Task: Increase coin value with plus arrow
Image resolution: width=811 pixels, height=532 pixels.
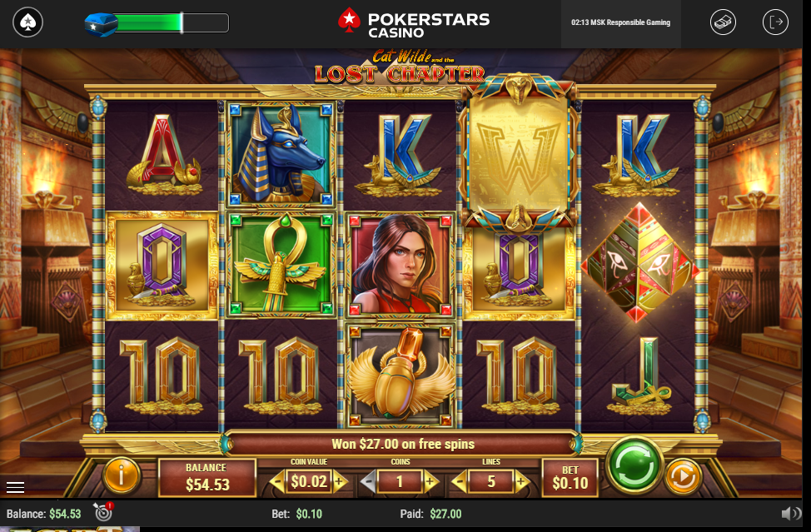Action: click(x=340, y=482)
